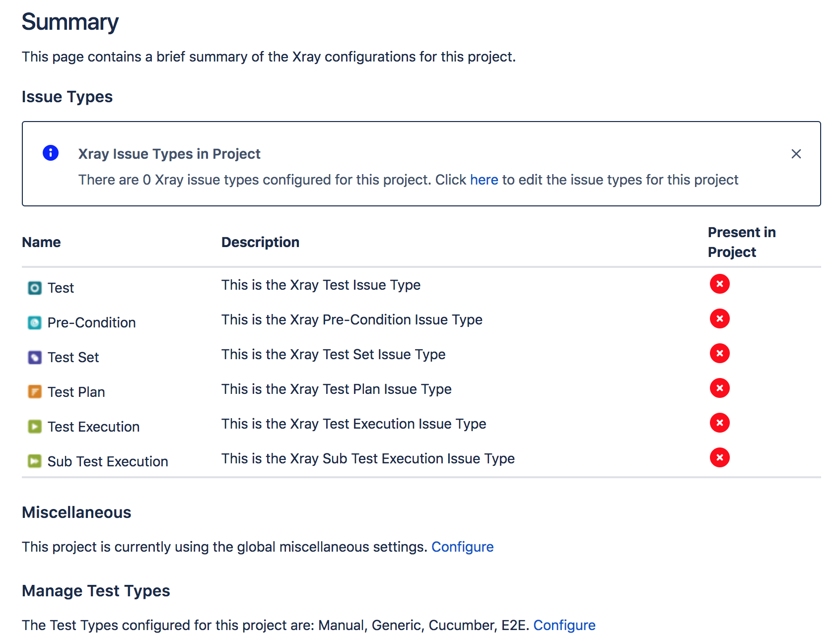The height and width of the screenshot is (637, 840).
Task: Click the Xray Test Set Issue Type description
Action: (x=334, y=354)
